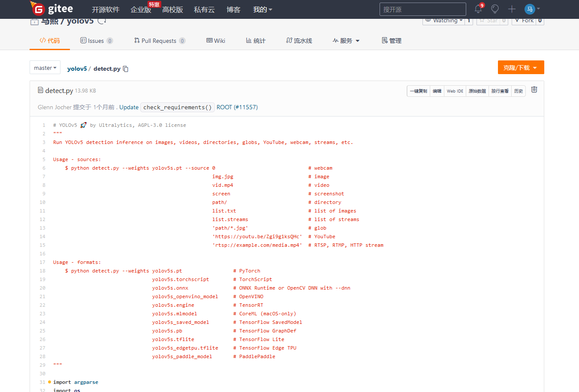The image size is (579, 392).
Task: Click the 编辑 button
Action: click(437, 91)
